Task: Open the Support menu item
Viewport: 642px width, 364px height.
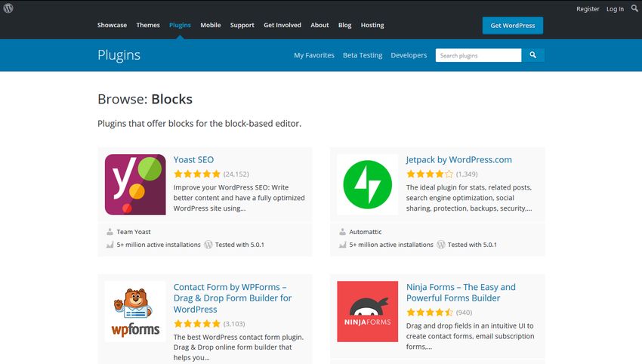Action: (242, 25)
